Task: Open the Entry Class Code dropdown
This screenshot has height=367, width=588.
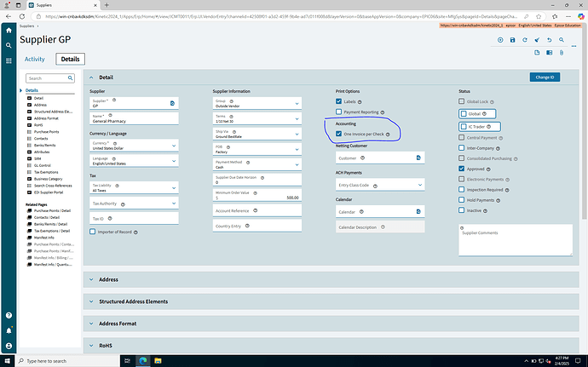Action: pos(419,185)
